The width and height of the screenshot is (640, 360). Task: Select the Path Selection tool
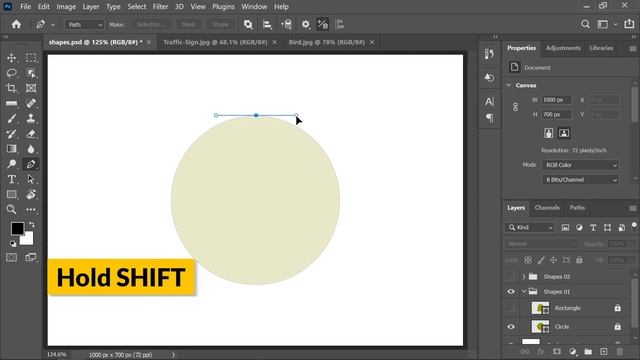(x=31, y=179)
